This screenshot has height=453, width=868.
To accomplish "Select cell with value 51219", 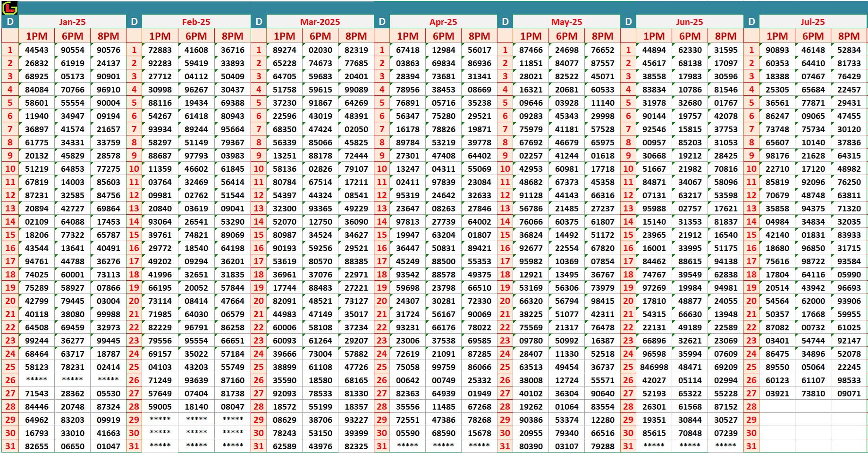I will pyautogui.click(x=37, y=169).
